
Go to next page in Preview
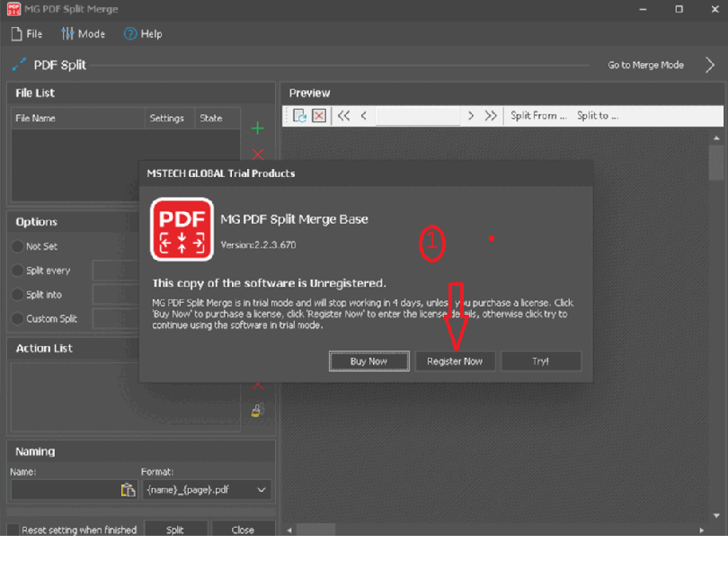pos(471,116)
